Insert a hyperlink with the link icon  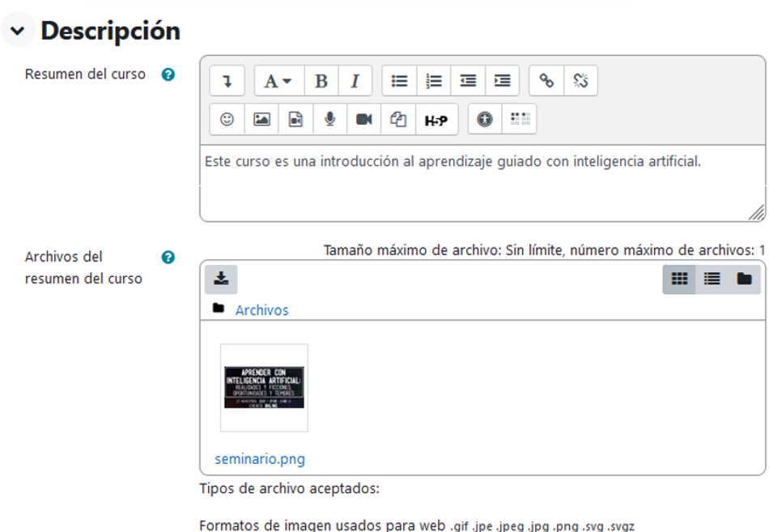[546, 81]
